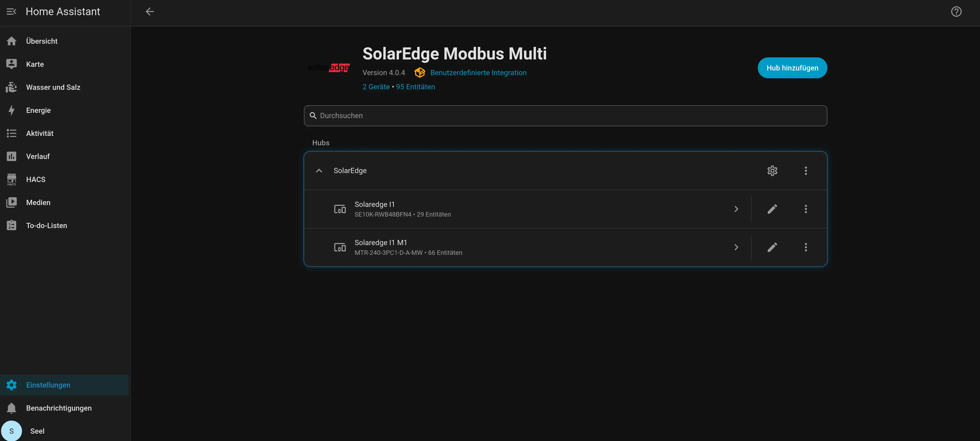Viewport: 980px width, 441px height.
Task: Collapse the sidebar with the hamburger icon
Action: click(12, 12)
